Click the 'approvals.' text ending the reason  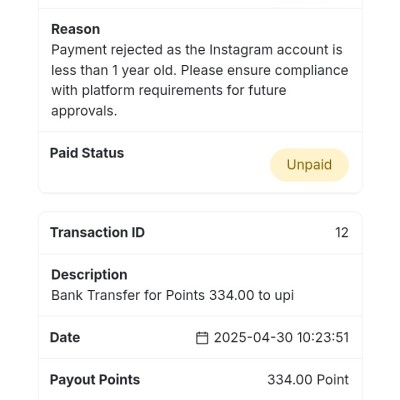pos(84,111)
